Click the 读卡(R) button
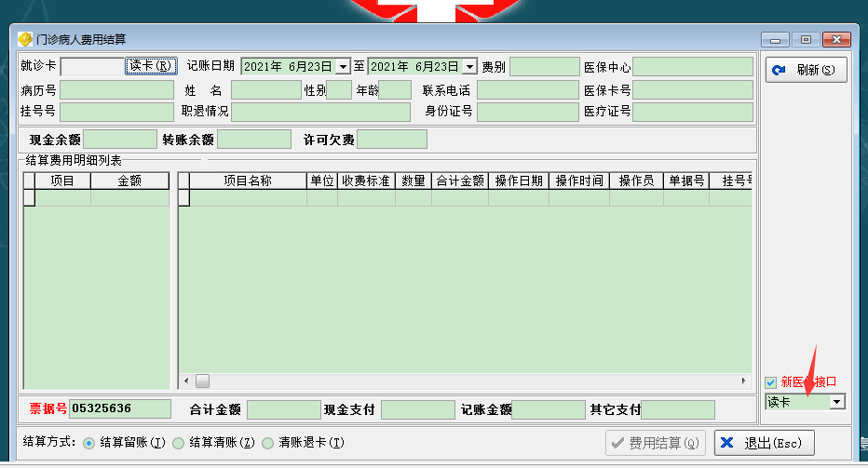 151,66
